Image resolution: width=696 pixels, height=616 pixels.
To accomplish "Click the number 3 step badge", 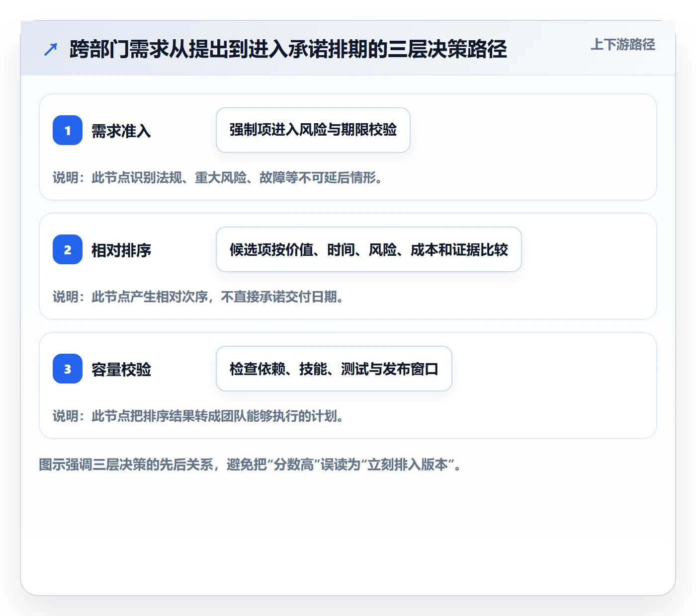I will 68,369.
